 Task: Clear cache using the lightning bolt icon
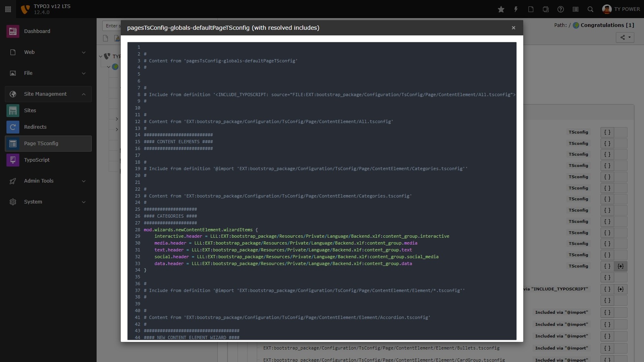(516, 9)
